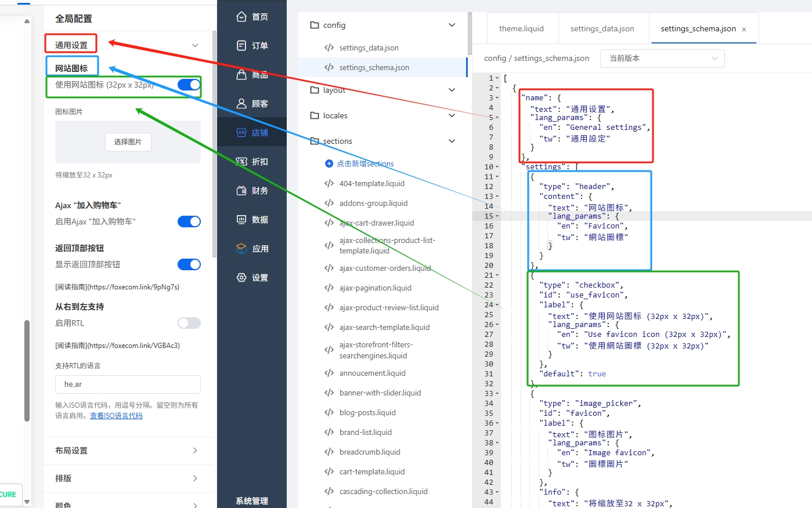812x508 pixels.
Task: Collapse the sections folder chevron
Action: (452, 141)
